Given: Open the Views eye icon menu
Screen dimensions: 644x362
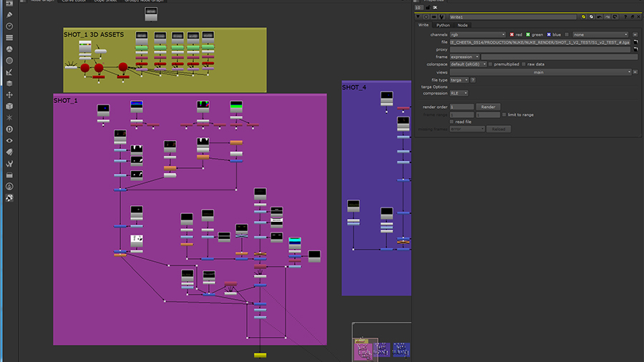Looking at the screenshot, I should (10, 140).
